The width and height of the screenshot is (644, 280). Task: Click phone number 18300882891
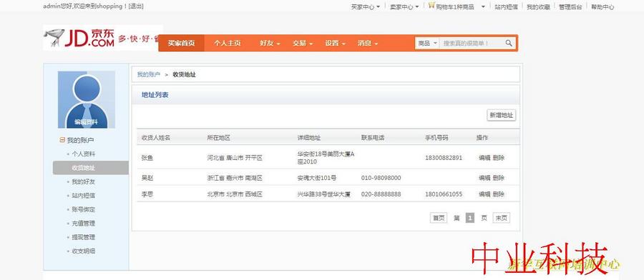click(444, 158)
